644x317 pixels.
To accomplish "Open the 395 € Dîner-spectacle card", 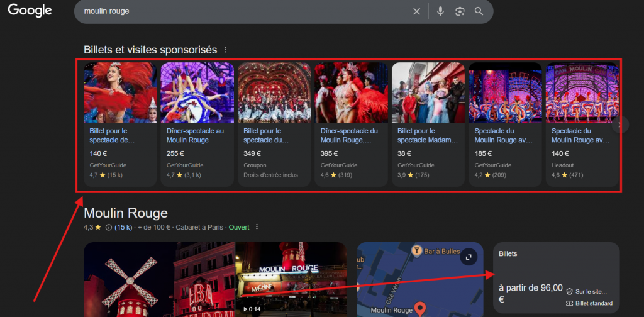I will click(351, 125).
